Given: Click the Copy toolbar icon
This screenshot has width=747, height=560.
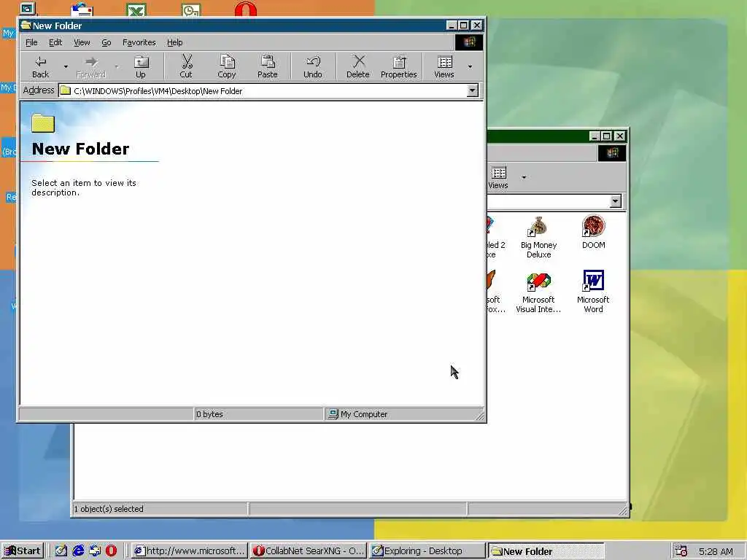Looking at the screenshot, I should coord(227,66).
